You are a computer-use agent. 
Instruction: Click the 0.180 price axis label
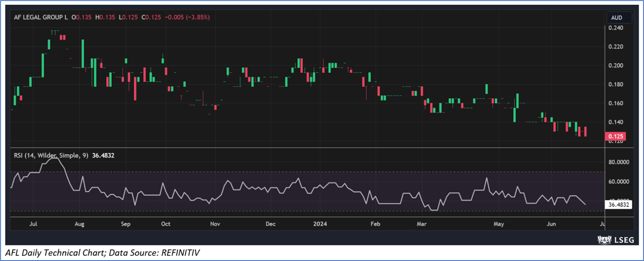(615, 84)
